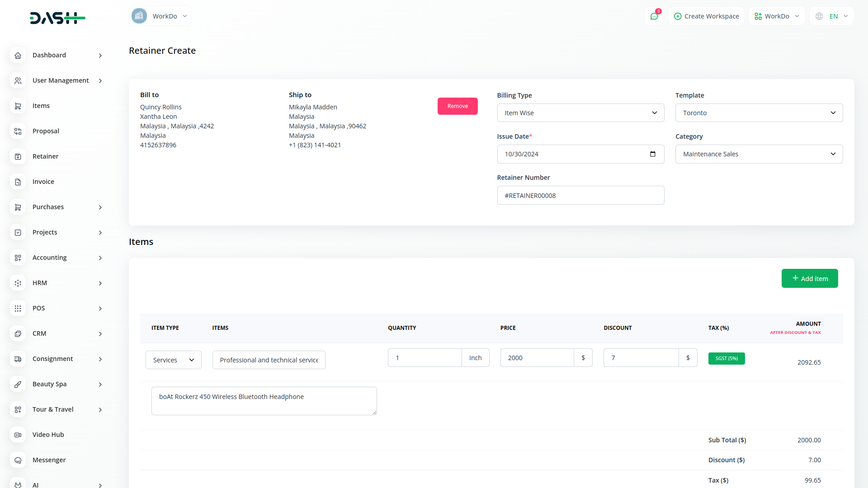Click the DASH logo
Screen dimensions: 868x488
point(57,18)
